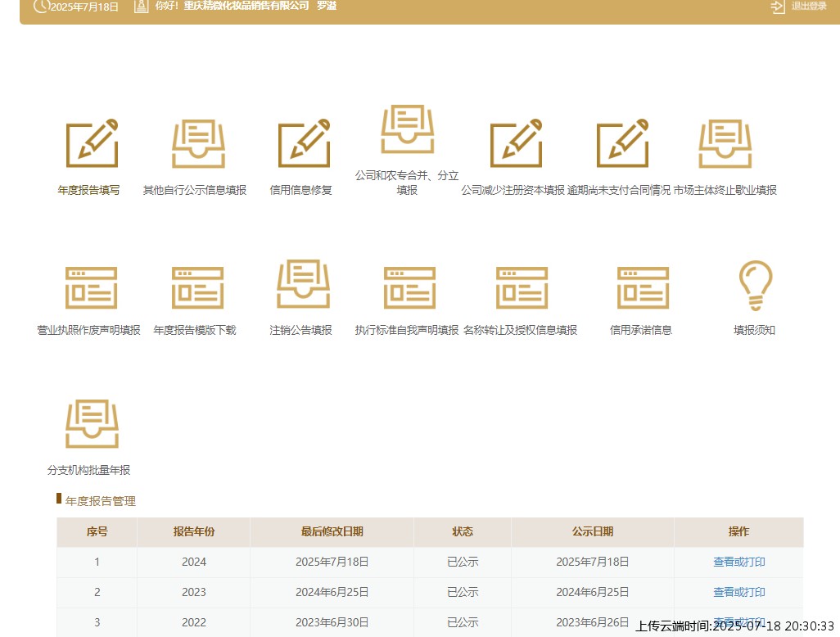The width and height of the screenshot is (840, 637).
Task: Open the 信用承诺信息 icon
Action: click(x=643, y=287)
